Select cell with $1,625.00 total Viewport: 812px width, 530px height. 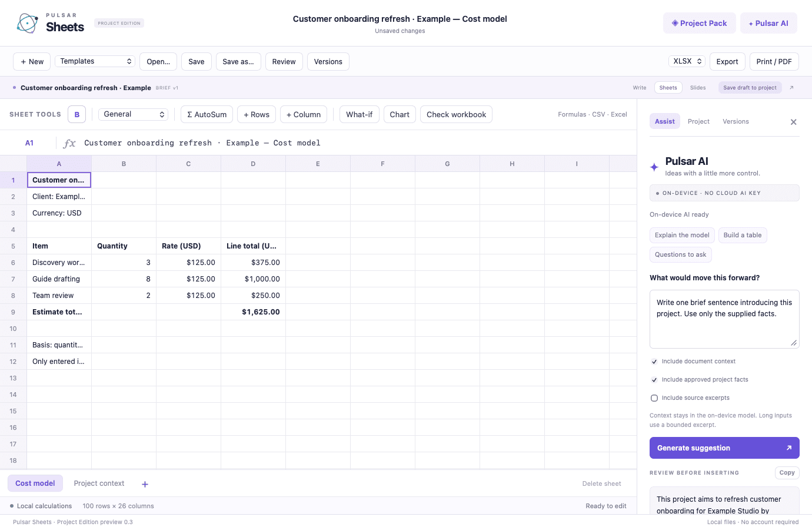coord(253,312)
